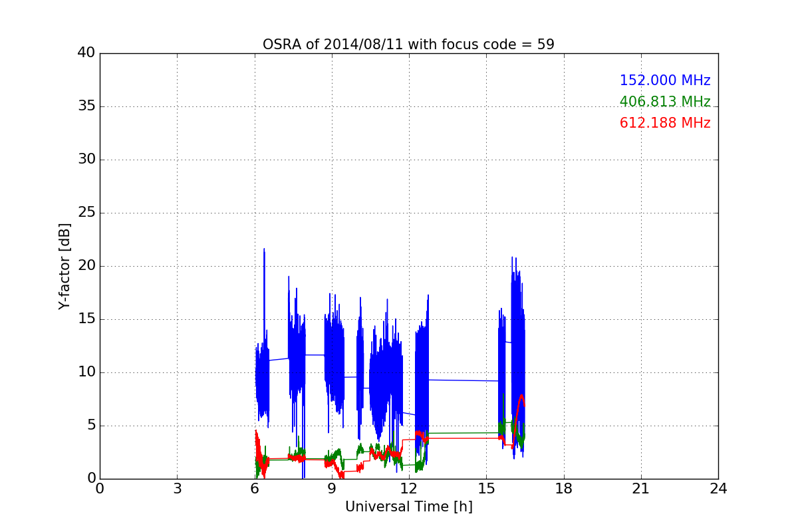Click the y-axis tick label '35'

86,106
